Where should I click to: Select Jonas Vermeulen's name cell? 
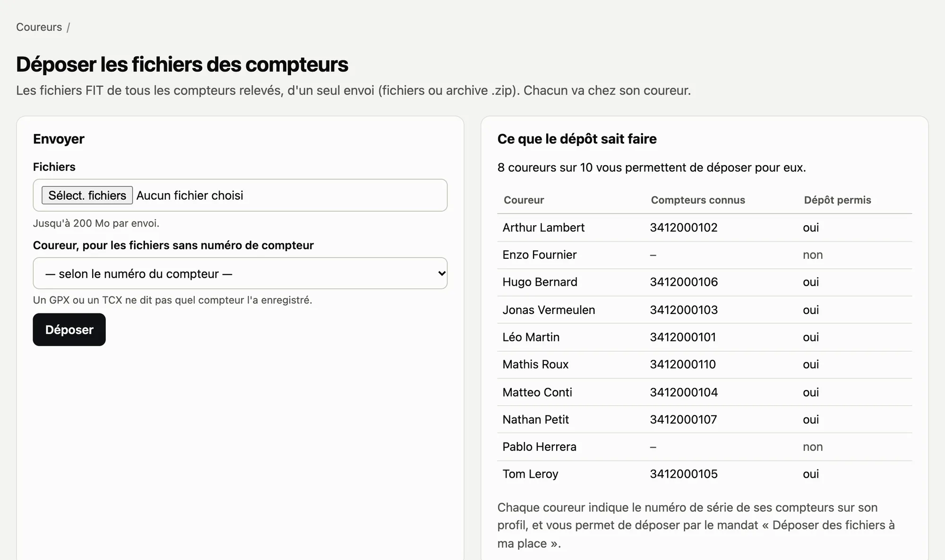tap(549, 310)
